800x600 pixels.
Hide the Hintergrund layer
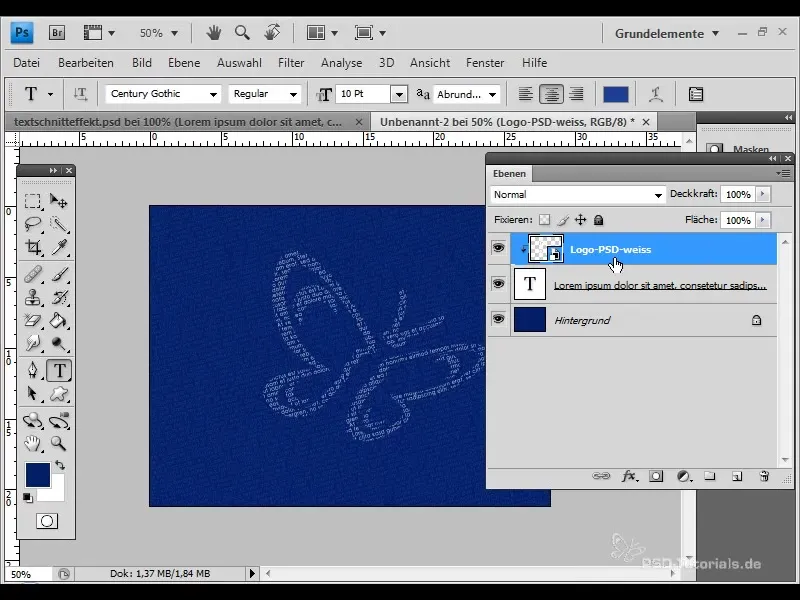[x=498, y=319]
